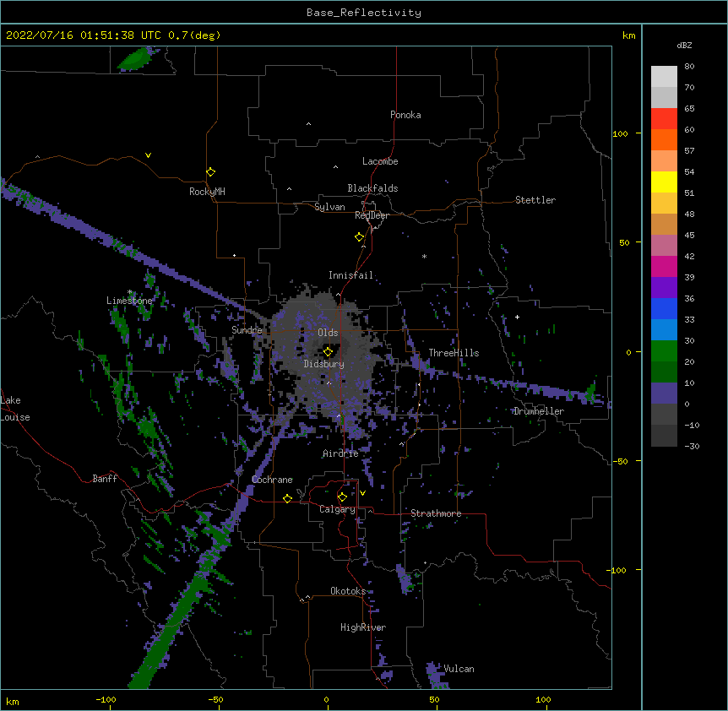The width and height of the screenshot is (728, 711).
Task: Click the Drumheller label
Action: pos(539,411)
